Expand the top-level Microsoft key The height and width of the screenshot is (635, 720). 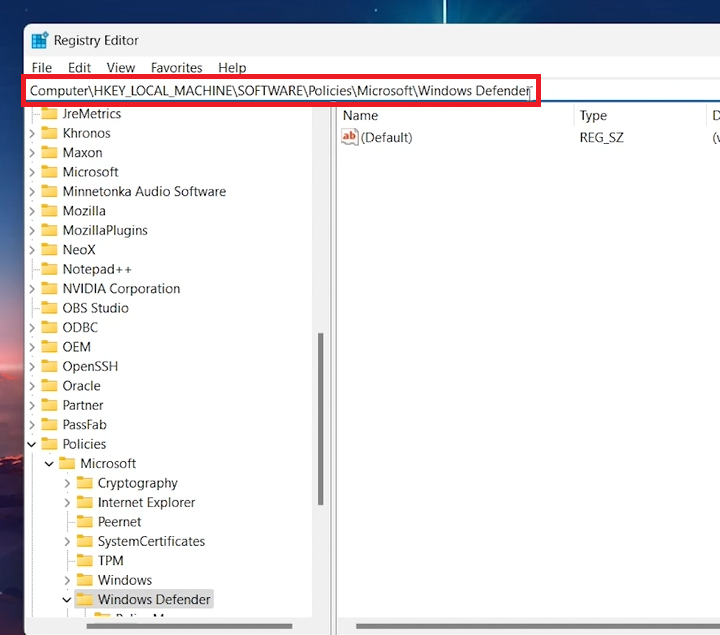pyautogui.click(x=32, y=172)
